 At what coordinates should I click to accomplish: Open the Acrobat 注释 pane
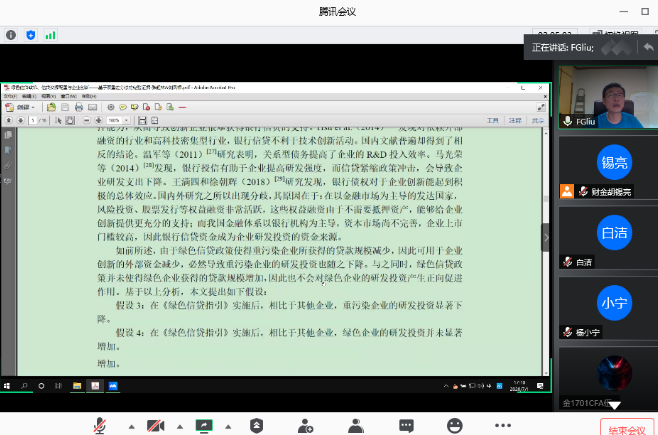tap(515, 121)
